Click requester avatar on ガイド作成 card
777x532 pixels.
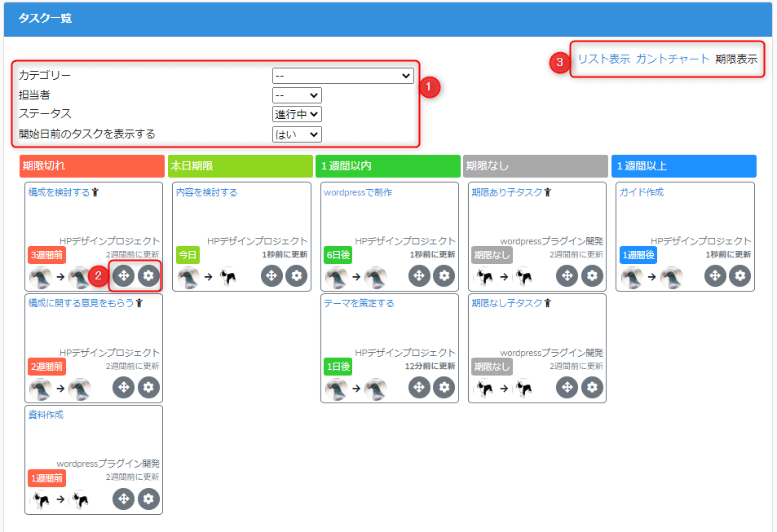point(633,276)
